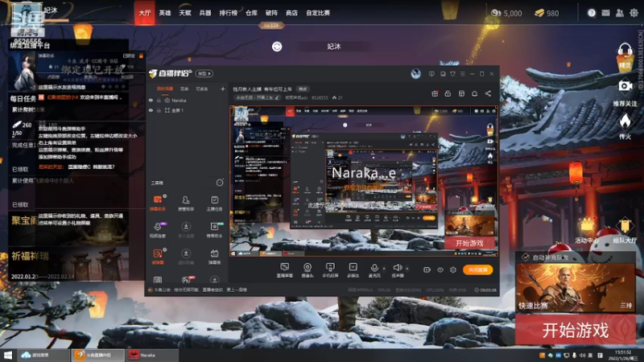Open the 弹幕助手 tool in the toolbox

[x=158, y=204]
